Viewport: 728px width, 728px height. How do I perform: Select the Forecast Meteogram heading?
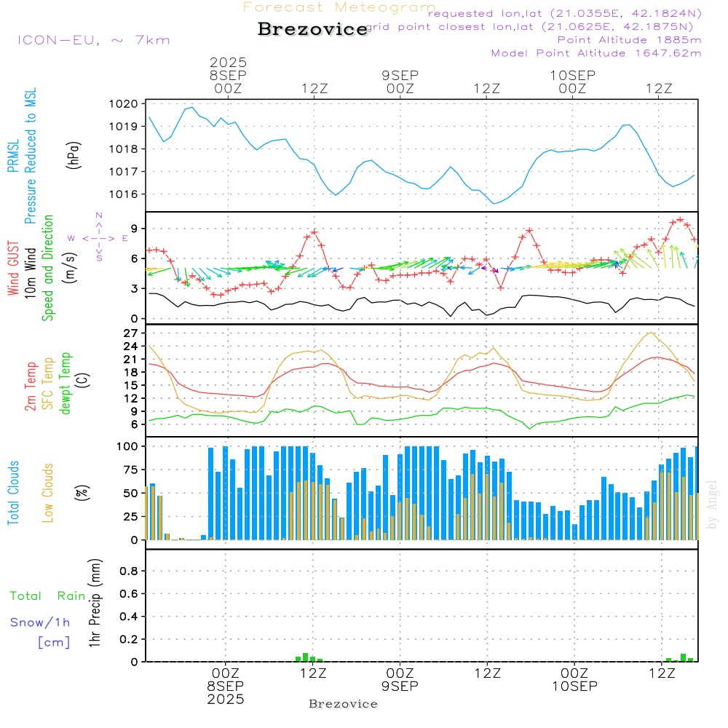point(339,7)
